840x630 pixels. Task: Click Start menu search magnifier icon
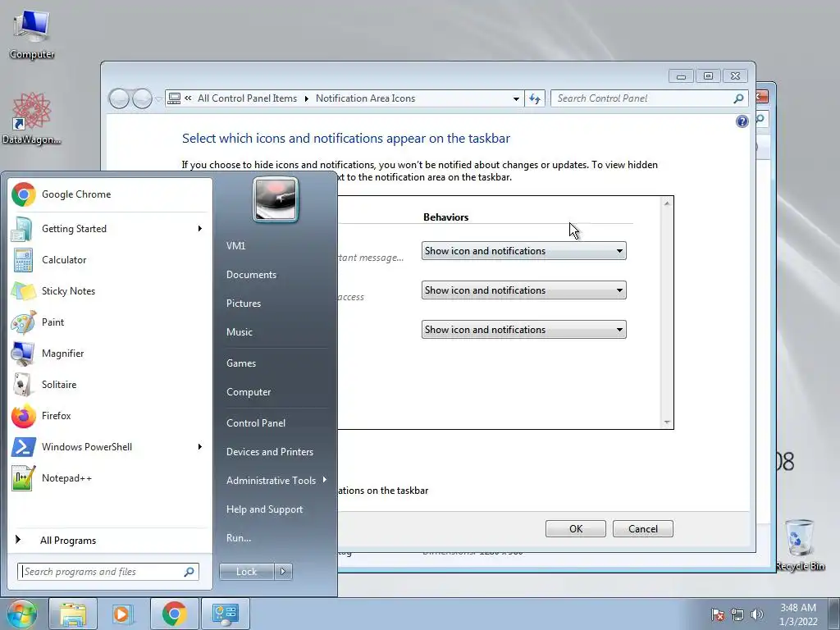(x=189, y=572)
